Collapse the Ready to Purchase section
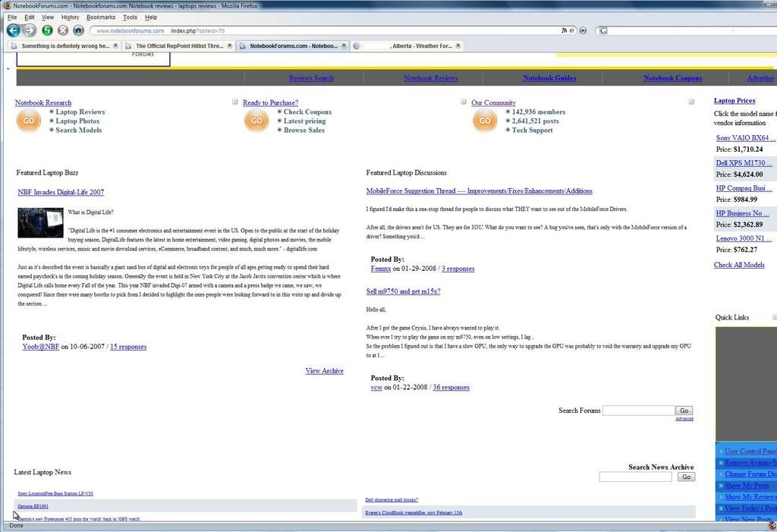 coord(464,102)
